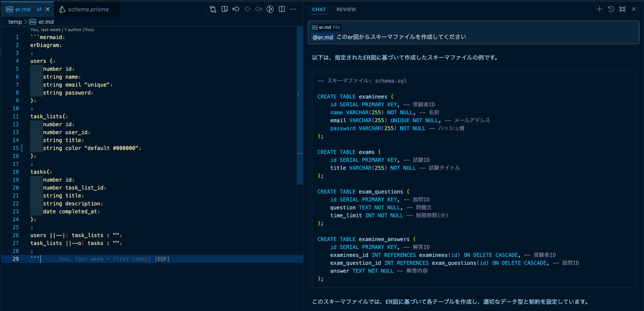This screenshot has height=311, width=644.
Task: Click 'number user_id' on line 13
Action: pos(65,132)
